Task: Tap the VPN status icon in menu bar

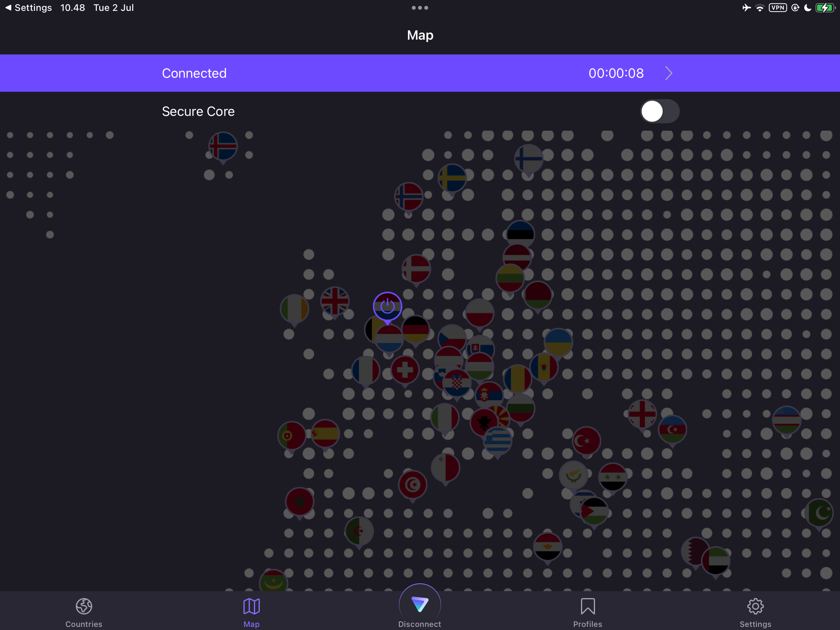Action: (x=777, y=7)
